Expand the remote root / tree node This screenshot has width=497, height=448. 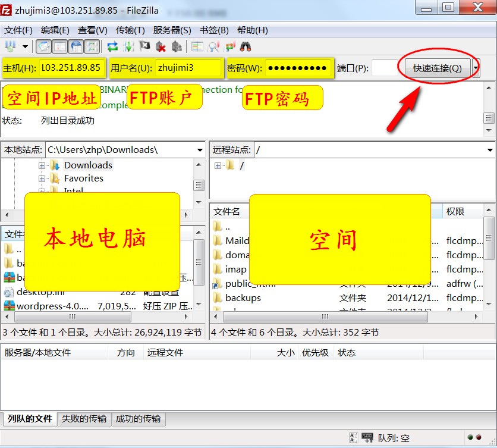coord(218,165)
